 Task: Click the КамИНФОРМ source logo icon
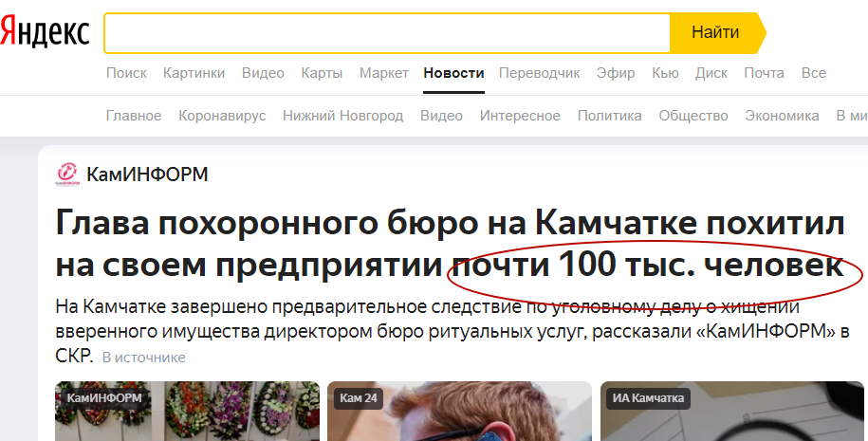click(x=67, y=175)
